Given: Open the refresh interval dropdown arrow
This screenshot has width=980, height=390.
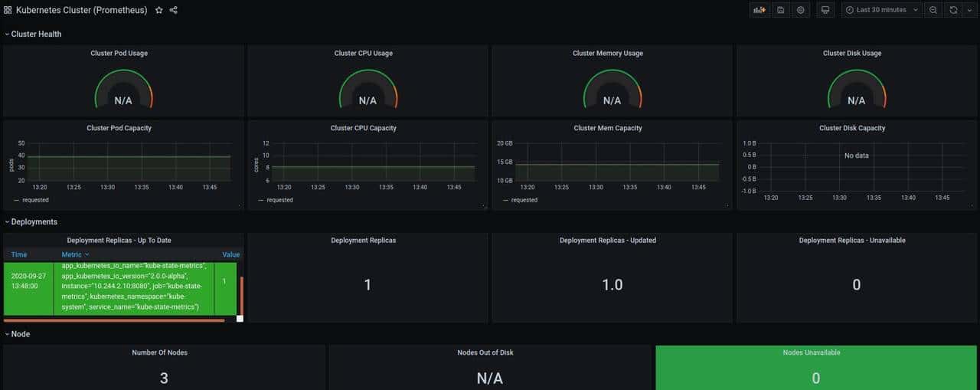Looking at the screenshot, I should click(x=969, y=10).
